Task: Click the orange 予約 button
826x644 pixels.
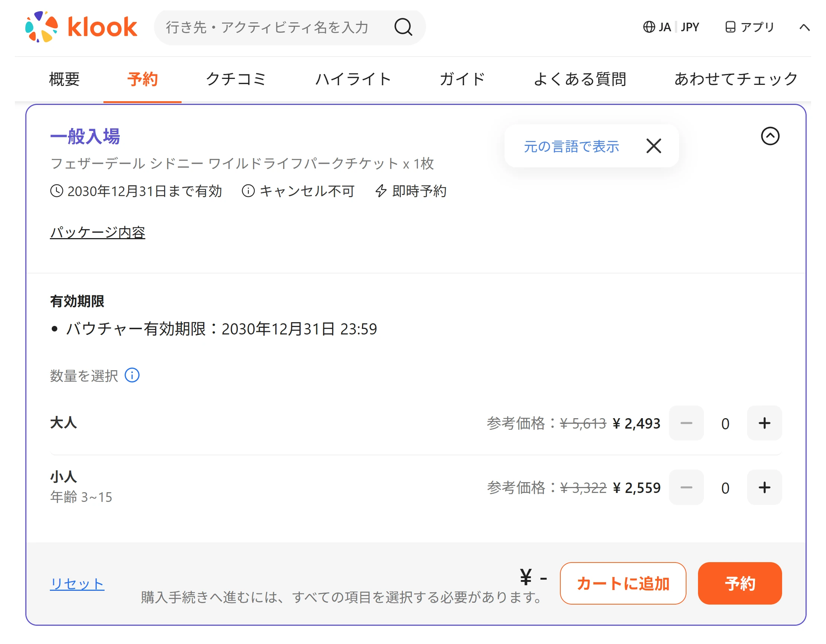Action: point(740,583)
